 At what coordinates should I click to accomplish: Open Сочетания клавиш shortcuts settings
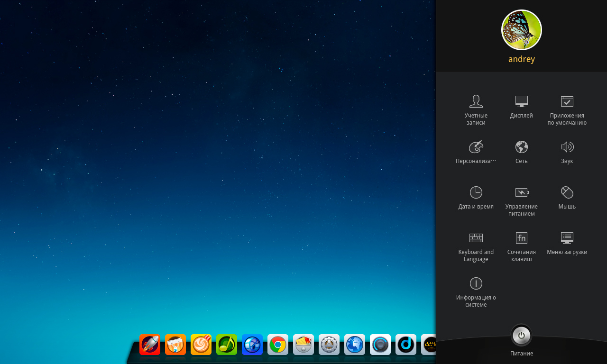tap(521, 246)
